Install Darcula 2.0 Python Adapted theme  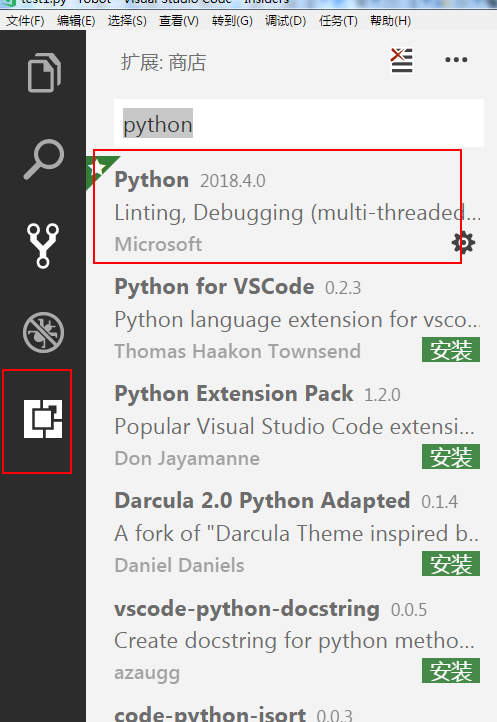451,564
